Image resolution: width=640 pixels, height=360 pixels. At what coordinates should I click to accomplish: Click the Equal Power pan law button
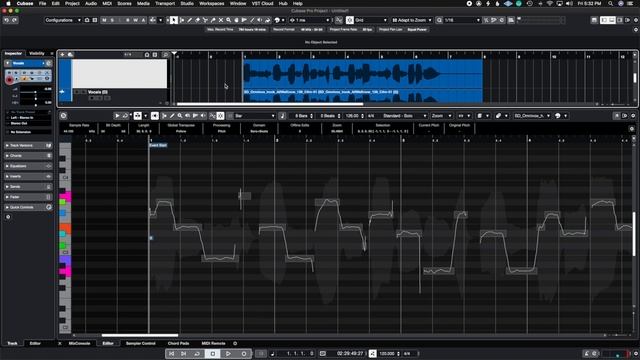(417, 29)
